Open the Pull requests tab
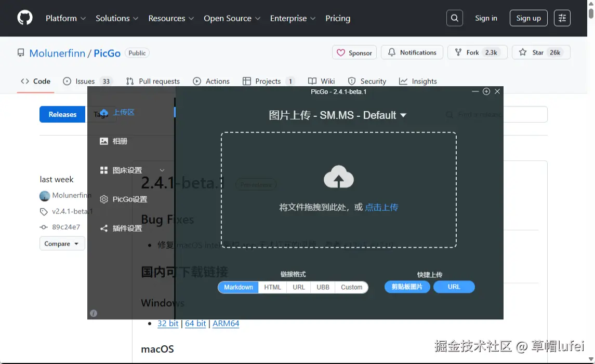This screenshot has height=364, width=595. [x=153, y=81]
